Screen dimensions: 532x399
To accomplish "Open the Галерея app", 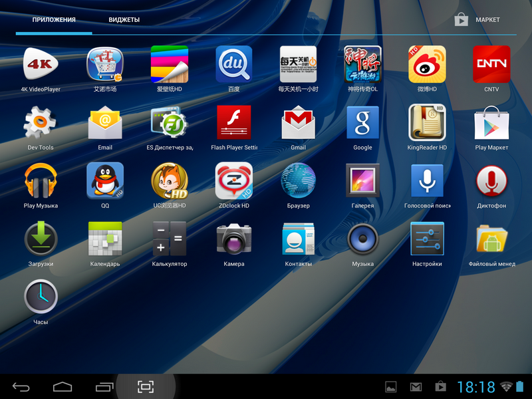I will click(362, 181).
